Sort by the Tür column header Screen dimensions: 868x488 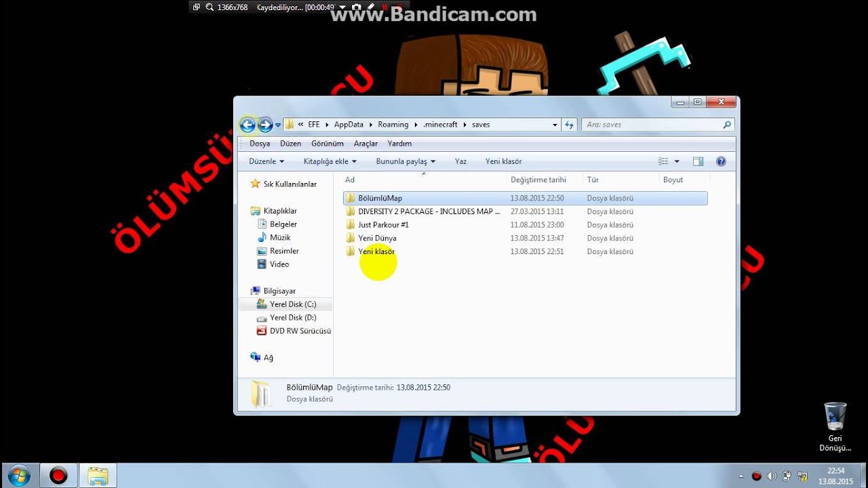pyautogui.click(x=593, y=180)
